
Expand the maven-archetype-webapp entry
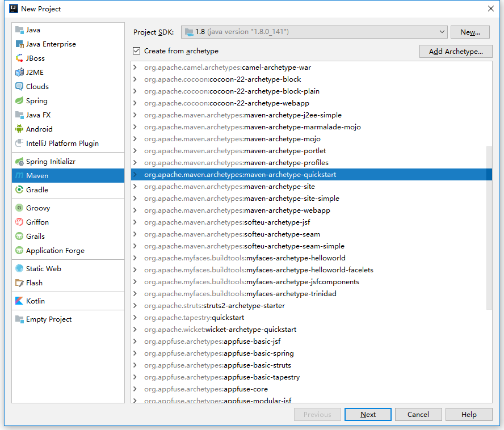coord(136,210)
